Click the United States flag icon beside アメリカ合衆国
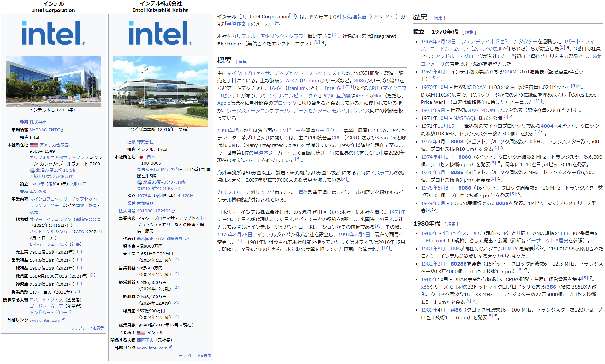 click(x=34, y=145)
